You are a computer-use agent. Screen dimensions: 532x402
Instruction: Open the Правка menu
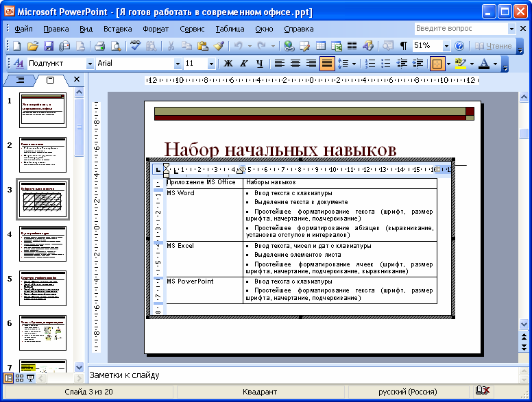(56, 29)
